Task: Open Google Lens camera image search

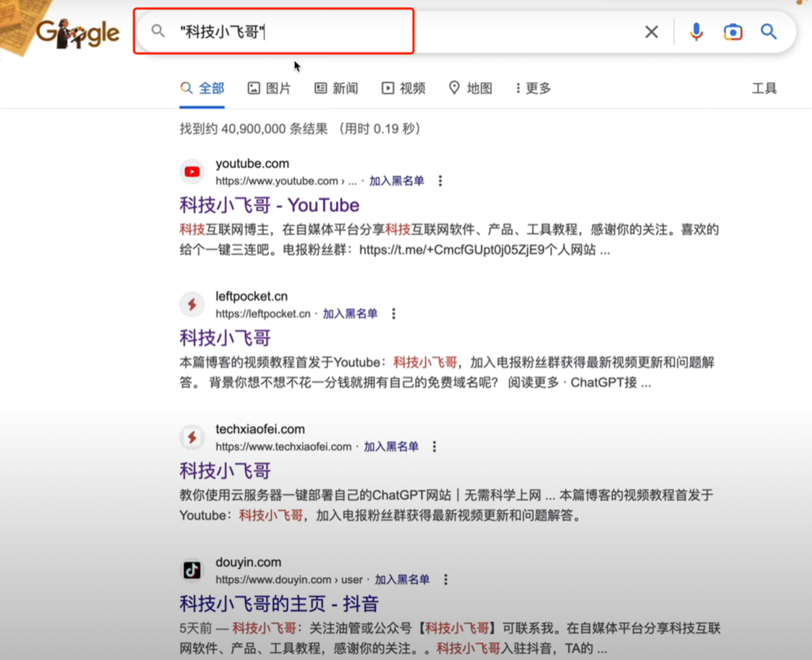Action: point(733,32)
